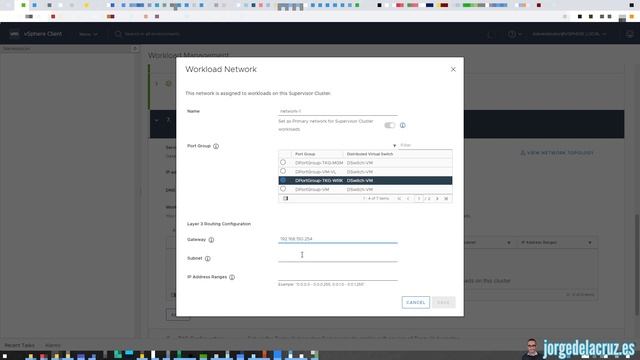Open the Port Group info icon

[216, 146]
